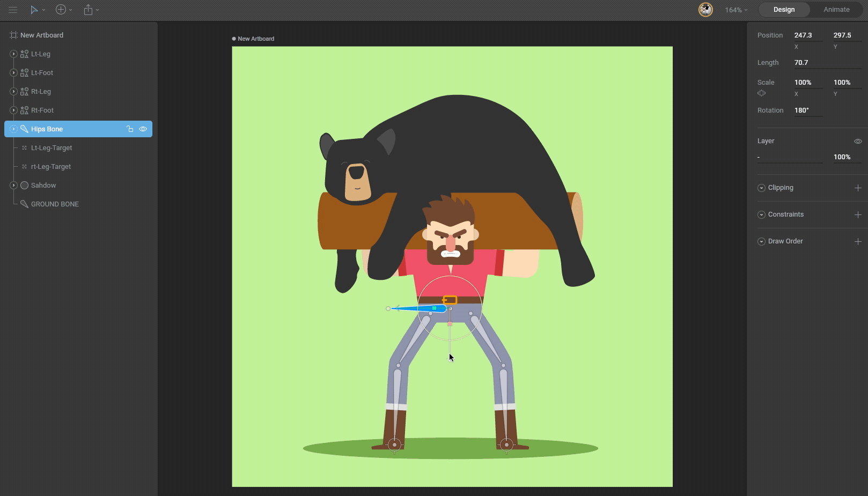Click the right foot IK target handle

(506, 445)
